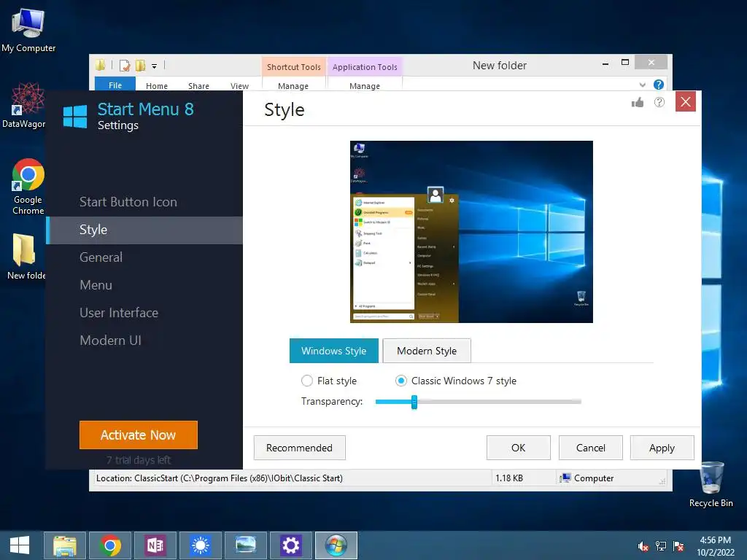Click the taskbar clock 4:56 PM
Viewport: 747px width, 560px height.
click(715, 546)
